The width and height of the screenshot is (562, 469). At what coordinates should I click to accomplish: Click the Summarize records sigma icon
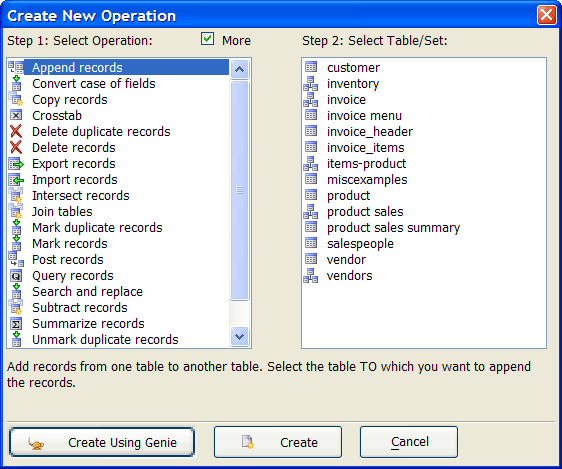tap(16, 324)
